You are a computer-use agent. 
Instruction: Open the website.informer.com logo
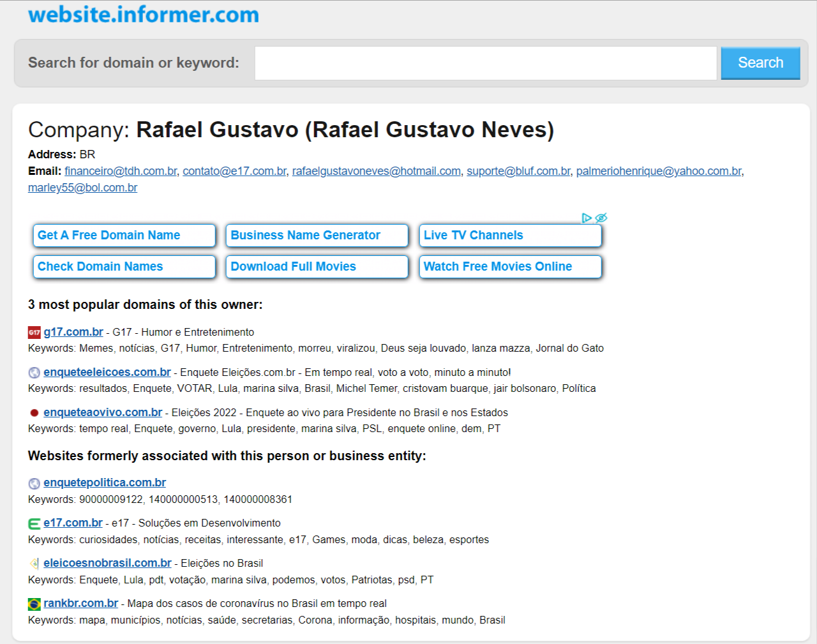[144, 14]
